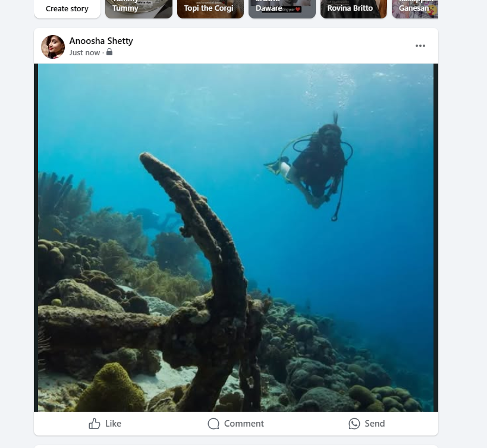This screenshot has width=487, height=448.
Task: Click the Create story card
Action: [67, 9]
